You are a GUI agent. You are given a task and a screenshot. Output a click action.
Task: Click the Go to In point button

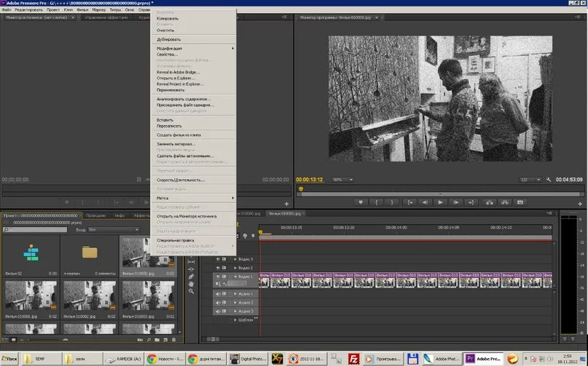[410, 202]
